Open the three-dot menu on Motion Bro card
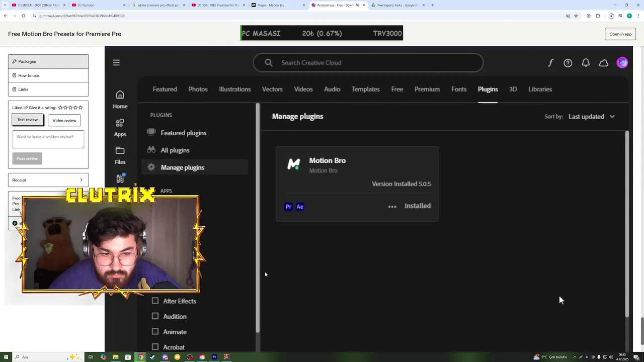Viewport: 644px width, 362px height. coord(392,206)
